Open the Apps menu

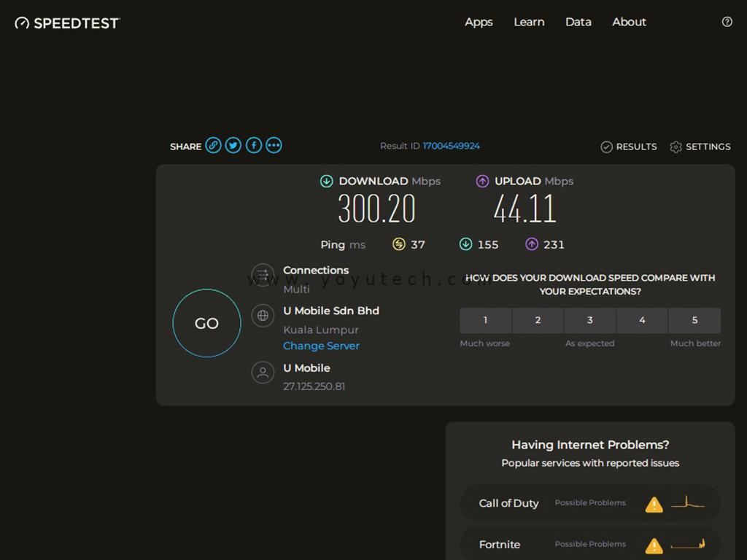click(479, 23)
